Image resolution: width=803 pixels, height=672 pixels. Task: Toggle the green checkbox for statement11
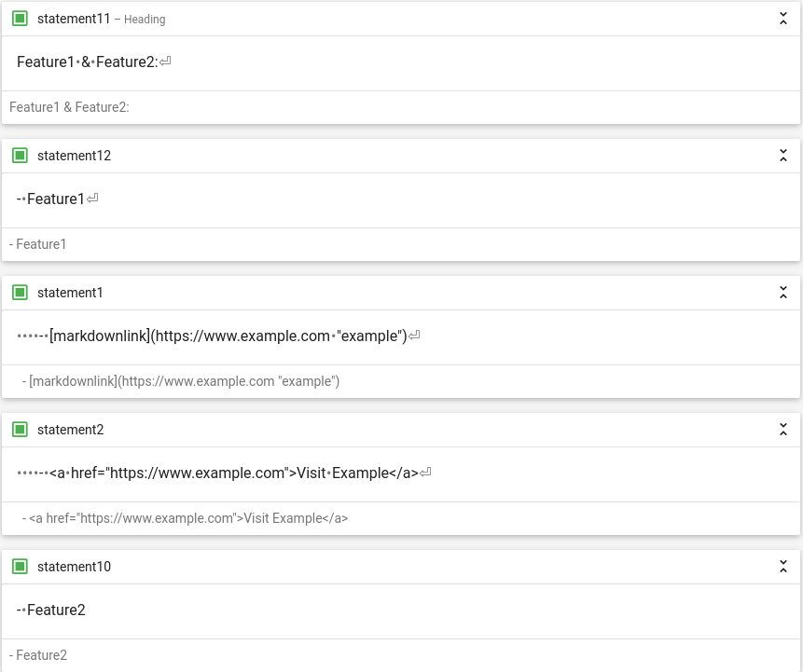[20, 19]
